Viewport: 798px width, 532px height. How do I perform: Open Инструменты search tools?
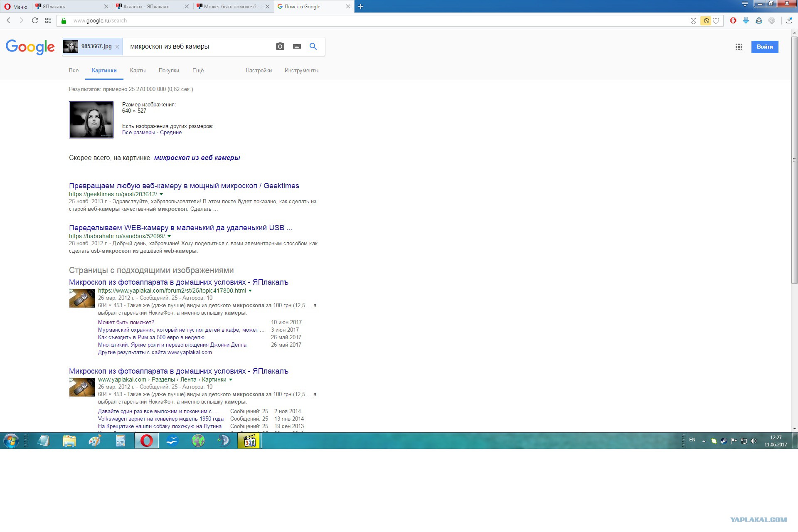click(x=301, y=71)
